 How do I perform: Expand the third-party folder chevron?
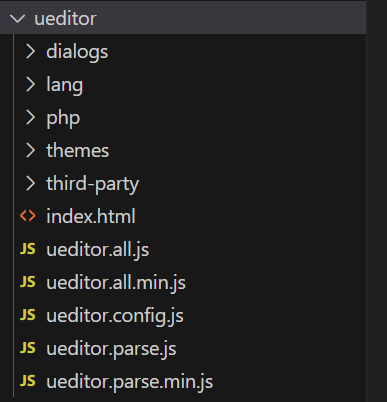pyautogui.click(x=30, y=183)
